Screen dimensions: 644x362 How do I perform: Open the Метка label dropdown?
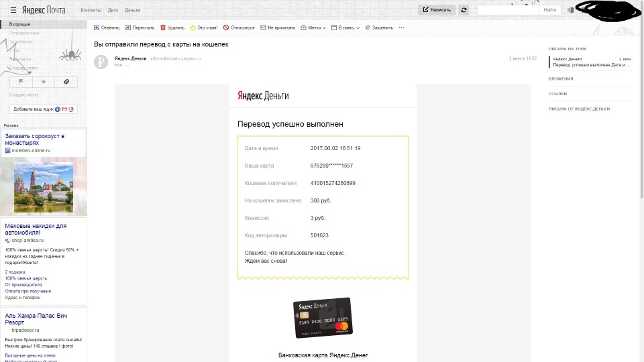coord(313,27)
